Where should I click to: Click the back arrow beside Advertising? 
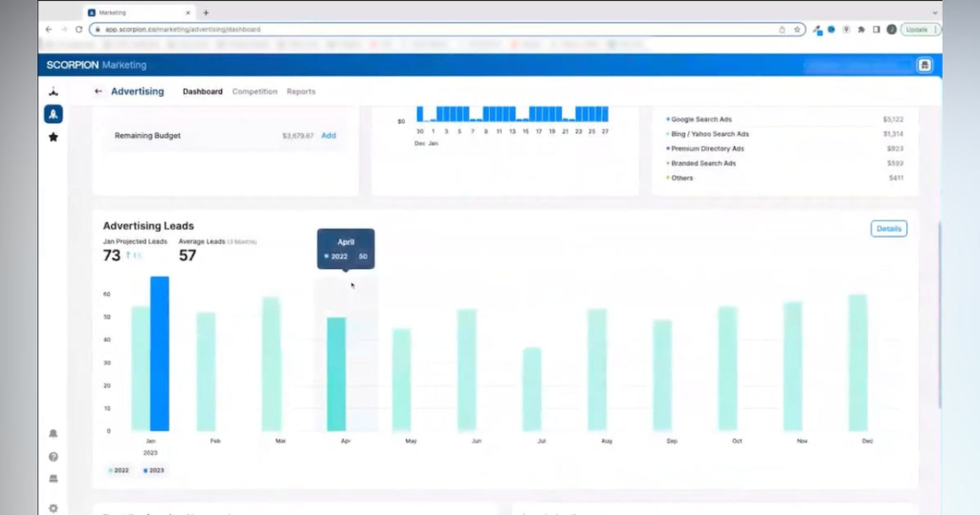pyautogui.click(x=99, y=92)
